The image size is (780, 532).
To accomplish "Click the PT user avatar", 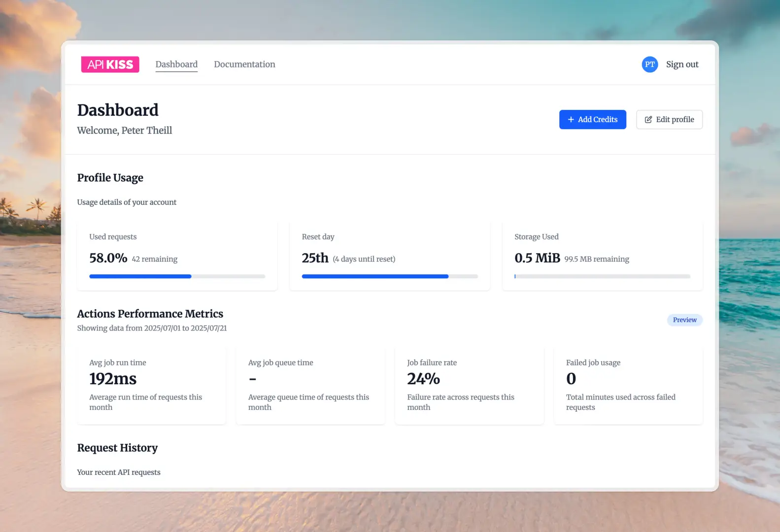I will pyautogui.click(x=649, y=65).
